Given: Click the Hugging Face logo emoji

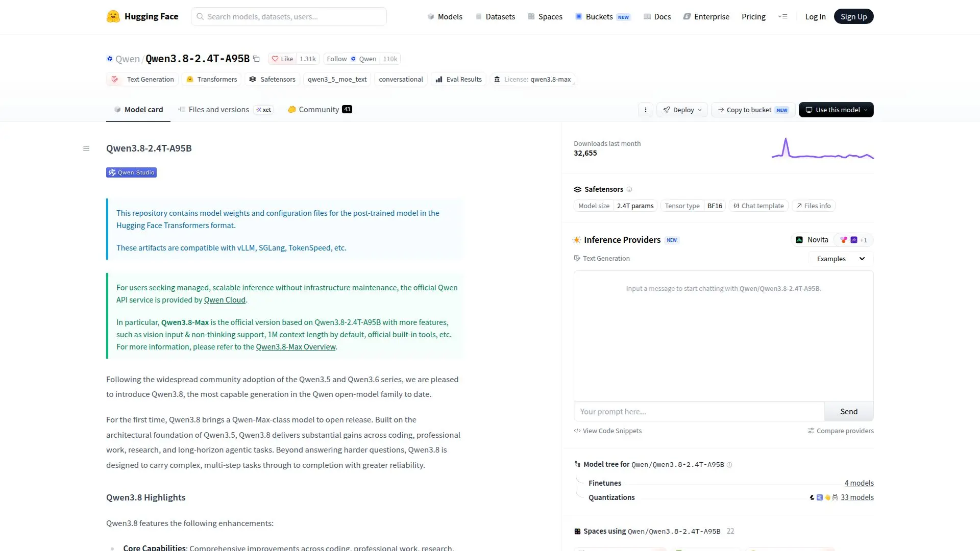Looking at the screenshot, I should pyautogui.click(x=113, y=16).
